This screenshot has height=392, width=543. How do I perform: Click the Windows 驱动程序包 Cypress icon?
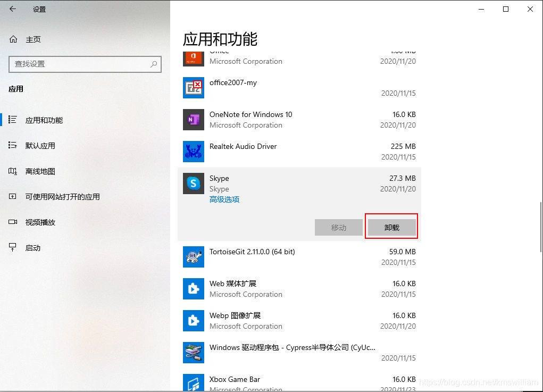pyautogui.click(x=193, y=352)
